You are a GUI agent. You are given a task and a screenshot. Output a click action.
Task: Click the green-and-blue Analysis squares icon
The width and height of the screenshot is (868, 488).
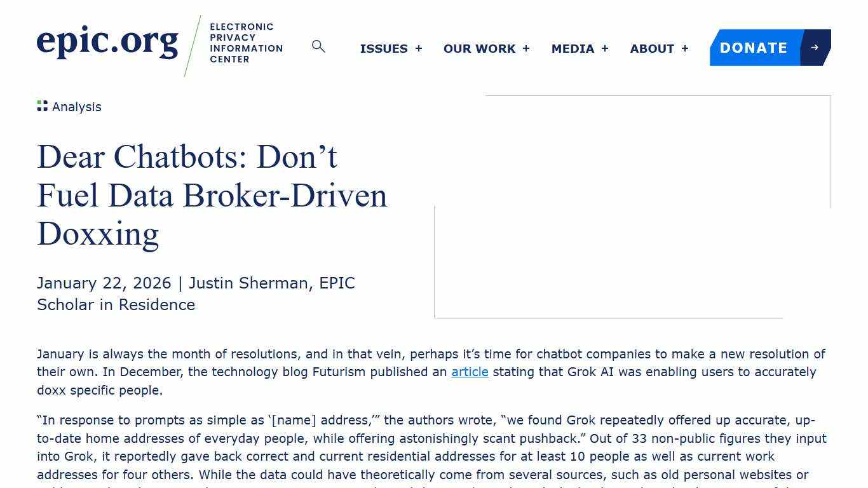coord(41,105)
